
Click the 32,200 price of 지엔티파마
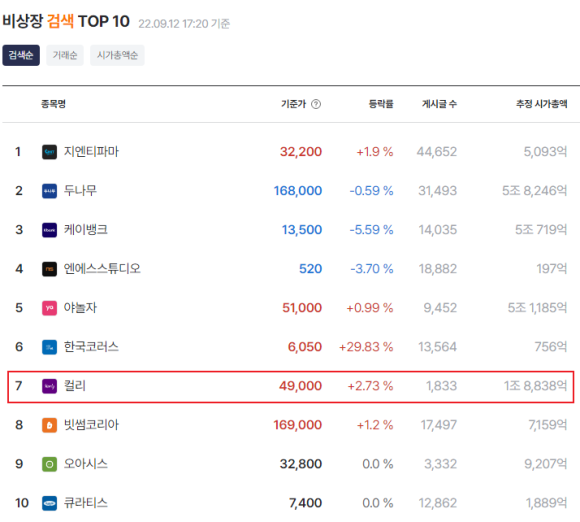(301, 152)
